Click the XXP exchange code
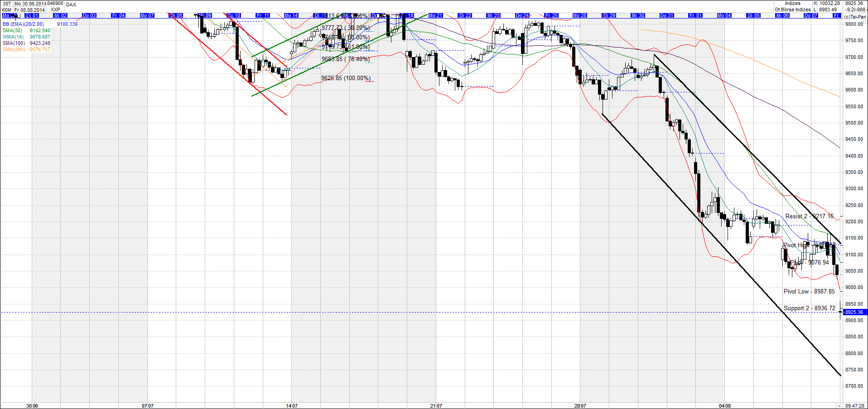Image resolution: width=868 pixels, height=409 pixels. coord(55,10)
